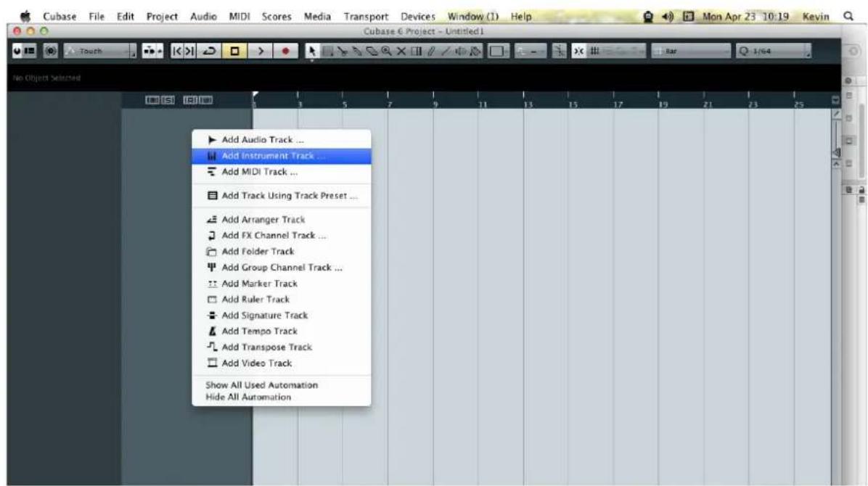Select the Mute X tool
868x486 pixels.
401,51
